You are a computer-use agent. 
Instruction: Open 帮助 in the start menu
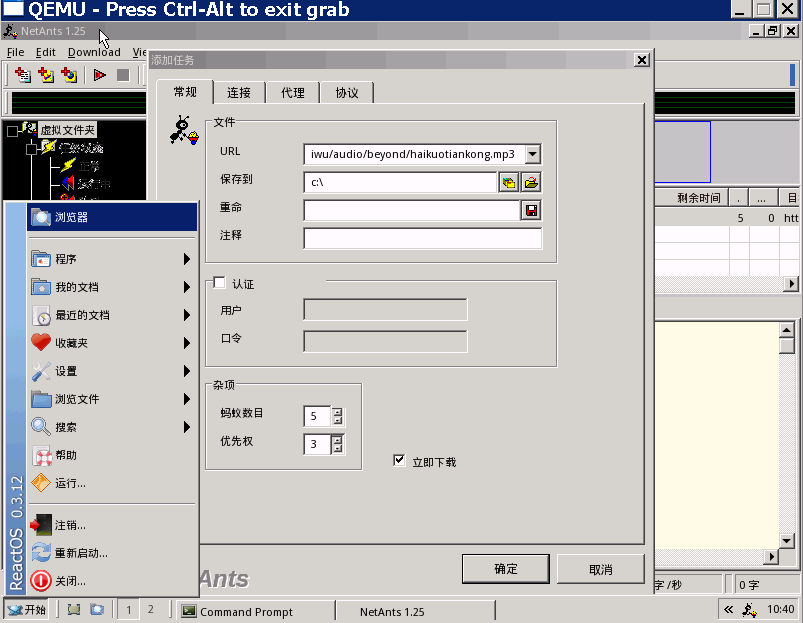coord(112,455)
